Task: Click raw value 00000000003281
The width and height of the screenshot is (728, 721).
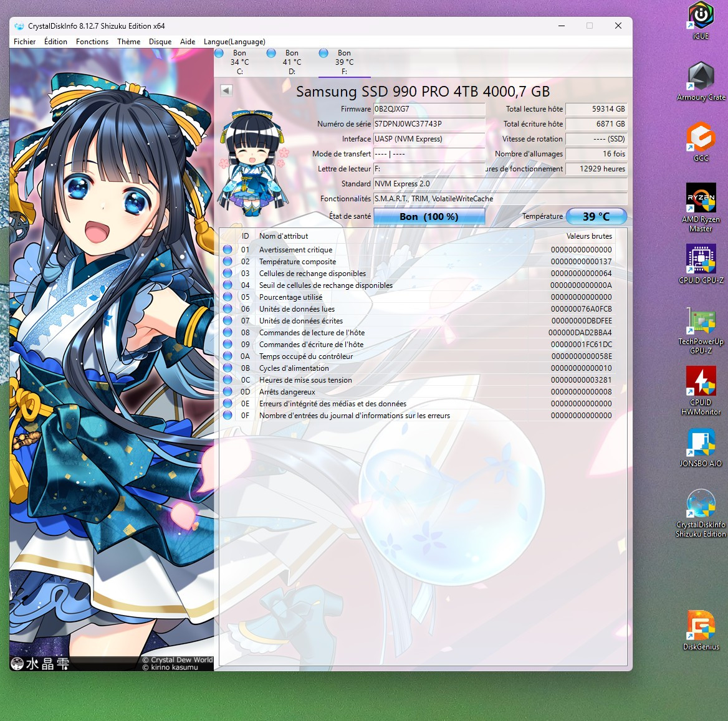Action: click(x=582, y=380)
